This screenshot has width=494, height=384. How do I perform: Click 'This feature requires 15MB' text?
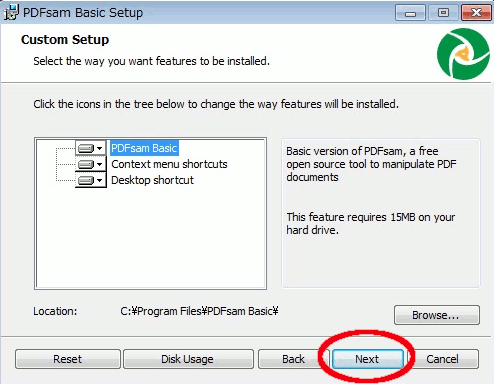coord(371,223)
